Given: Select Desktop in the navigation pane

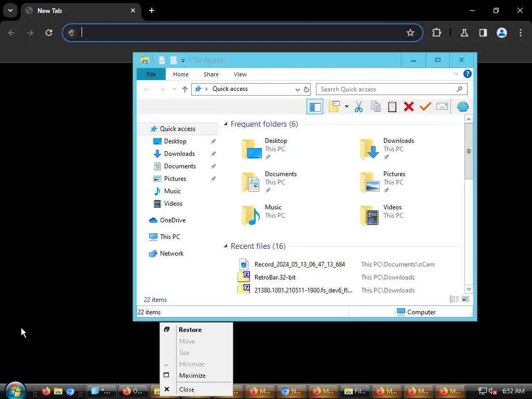Looking at the screenshot, I should click(x=175, y=141).
